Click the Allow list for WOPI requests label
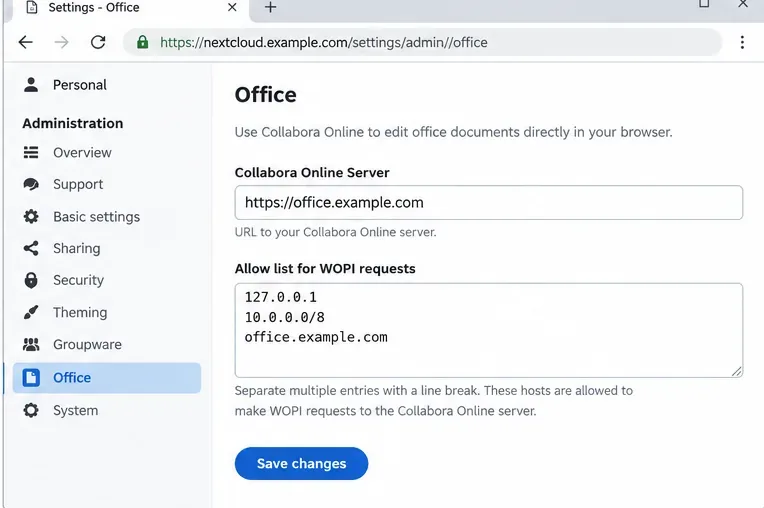 325,268
